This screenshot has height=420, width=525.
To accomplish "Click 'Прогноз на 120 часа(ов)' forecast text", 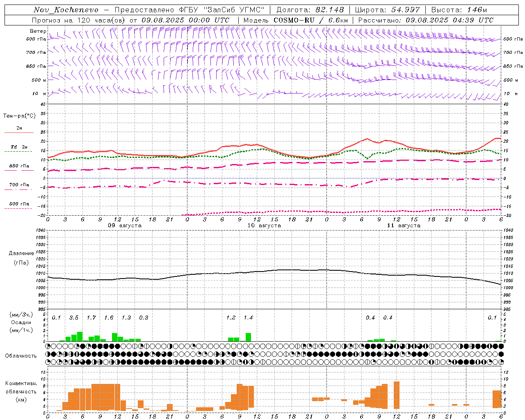I will (x=78, y=20).
